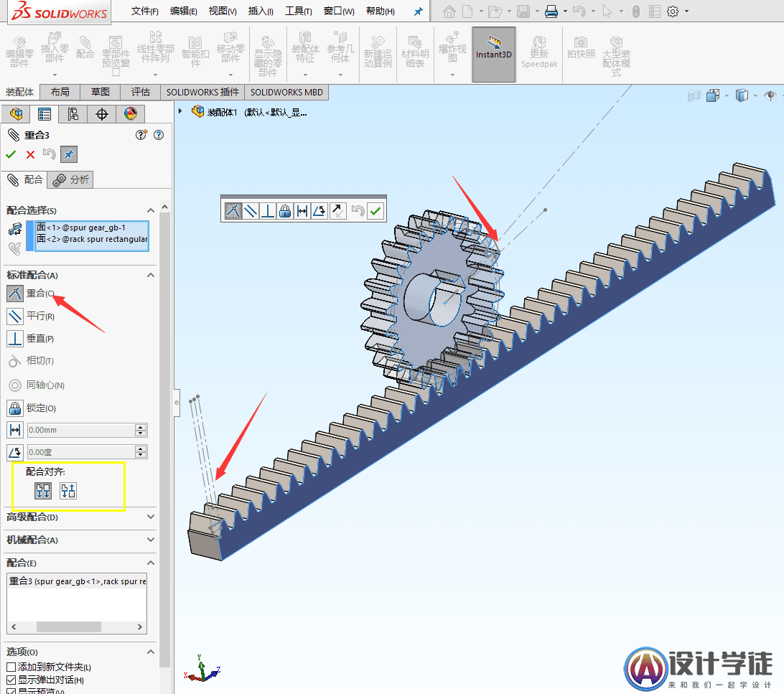Viewport: 784px width, 694px height.
Task: Open the detailed help icon with star
Action: (141, 135)
